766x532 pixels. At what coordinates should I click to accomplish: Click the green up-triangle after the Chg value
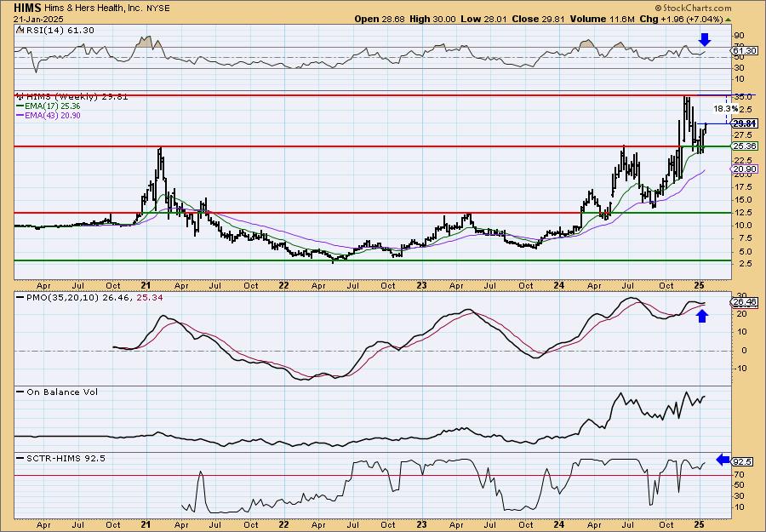coord(729,20)
